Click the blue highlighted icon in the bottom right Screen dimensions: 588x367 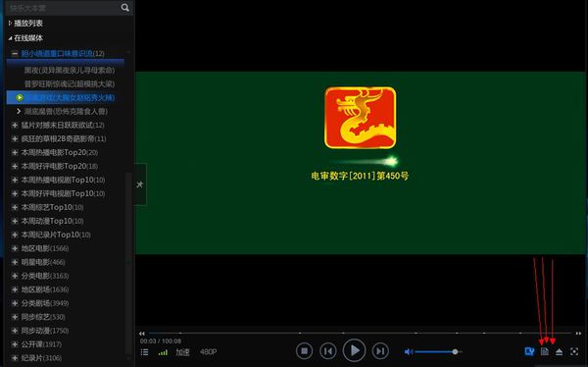click(x=529, y=351)
